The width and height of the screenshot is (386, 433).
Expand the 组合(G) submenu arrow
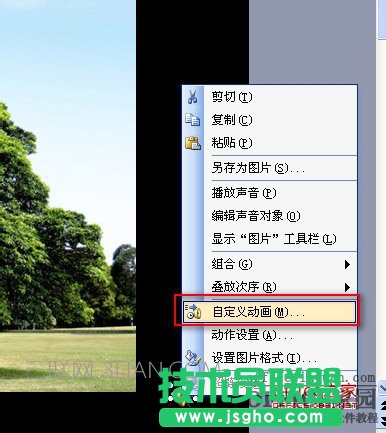click(x=347, y=265)
